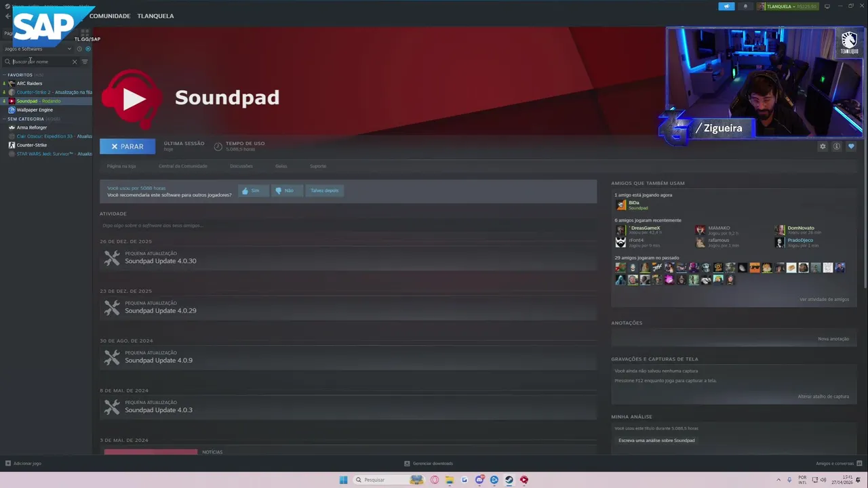
Task: Switch to Big Picture mode monitor icon
Action: (827, 6)
